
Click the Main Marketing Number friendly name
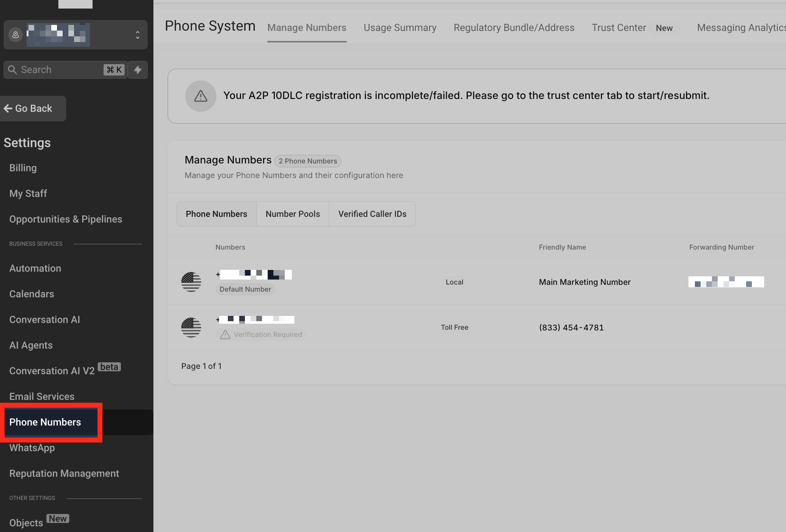click(x=585, y=282)
